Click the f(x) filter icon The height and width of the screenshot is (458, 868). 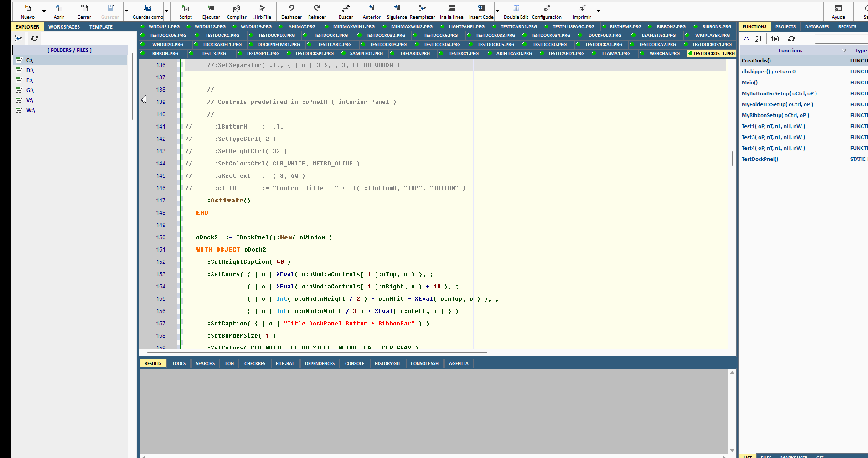click(x=775, y=39)
